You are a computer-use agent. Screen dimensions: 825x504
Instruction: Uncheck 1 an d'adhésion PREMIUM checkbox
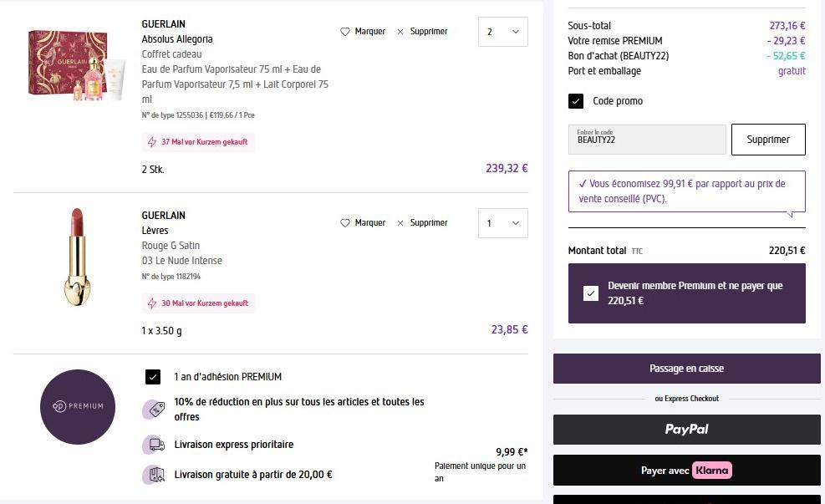point(153,377)
